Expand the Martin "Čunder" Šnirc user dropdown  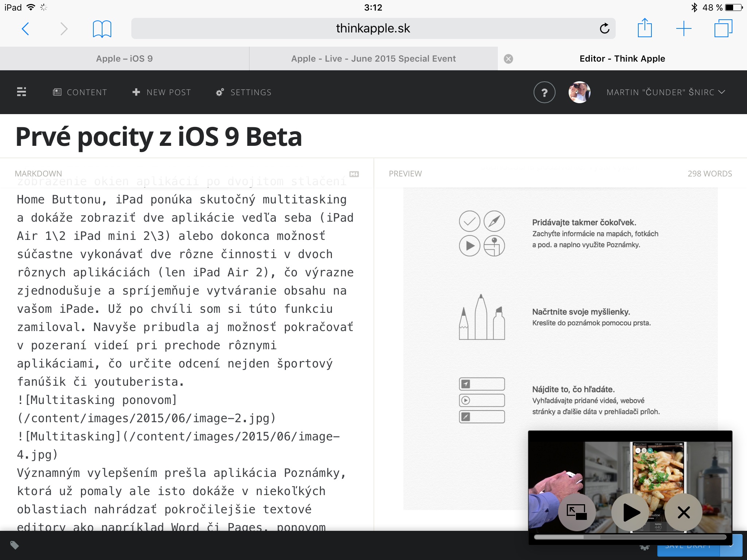[x=666, y=92]
